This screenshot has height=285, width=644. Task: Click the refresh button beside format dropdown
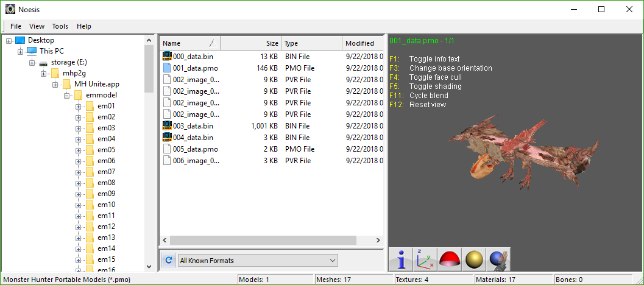(168, 260)
